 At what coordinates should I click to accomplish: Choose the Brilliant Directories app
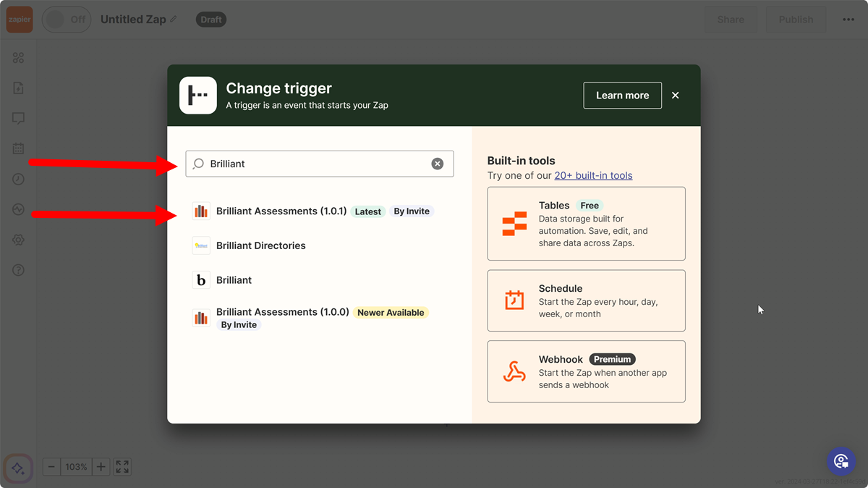coord(260,245)
